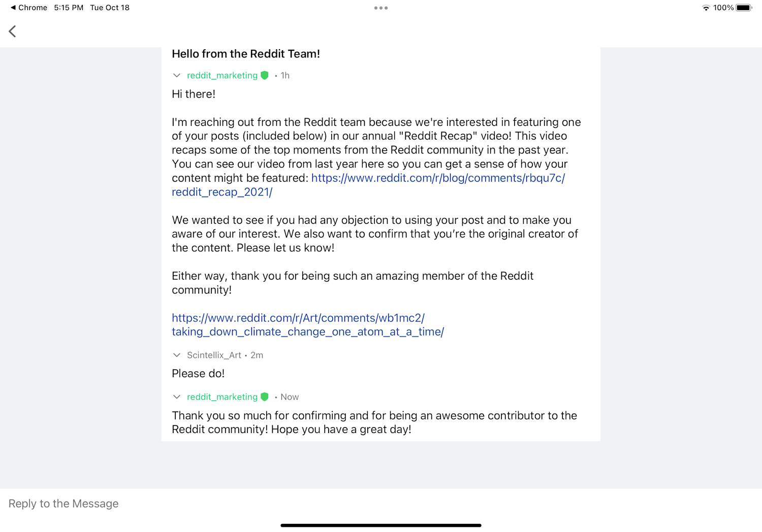The height and width of the screenshot is (532, 762).
Task: Tap the 'Please do!' message text
Action: pos(198,374)
